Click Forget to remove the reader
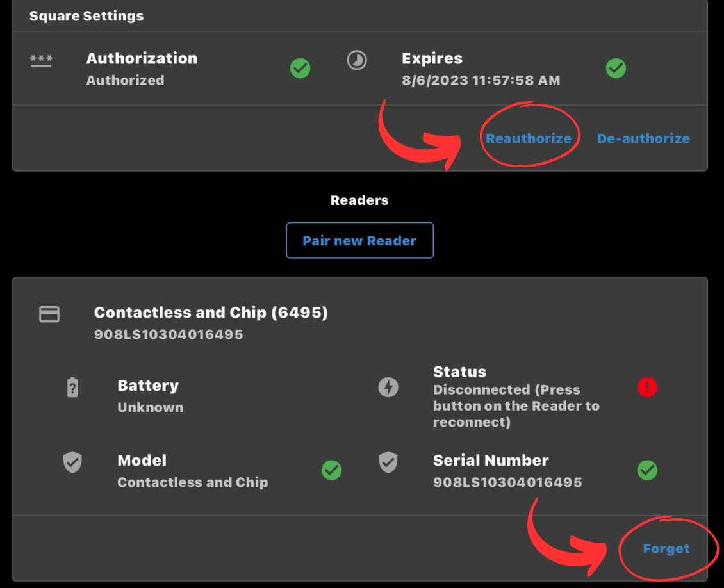 point(666,549)
